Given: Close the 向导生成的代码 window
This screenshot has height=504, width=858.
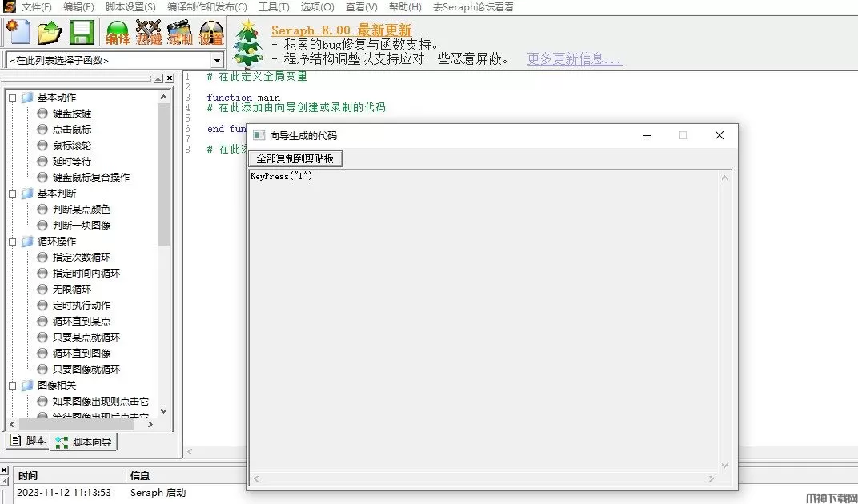Looking at the screenshot, I should click(719, 135).
